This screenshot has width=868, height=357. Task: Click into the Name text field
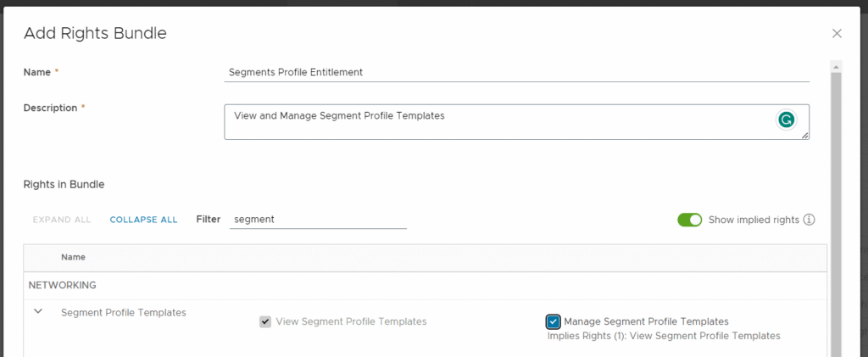click(x=517, y=72)
